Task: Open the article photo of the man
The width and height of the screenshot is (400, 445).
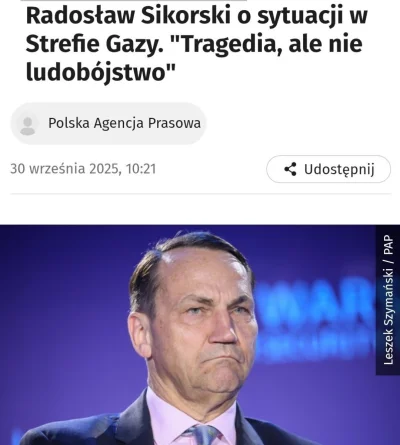Action: [200, 335]
